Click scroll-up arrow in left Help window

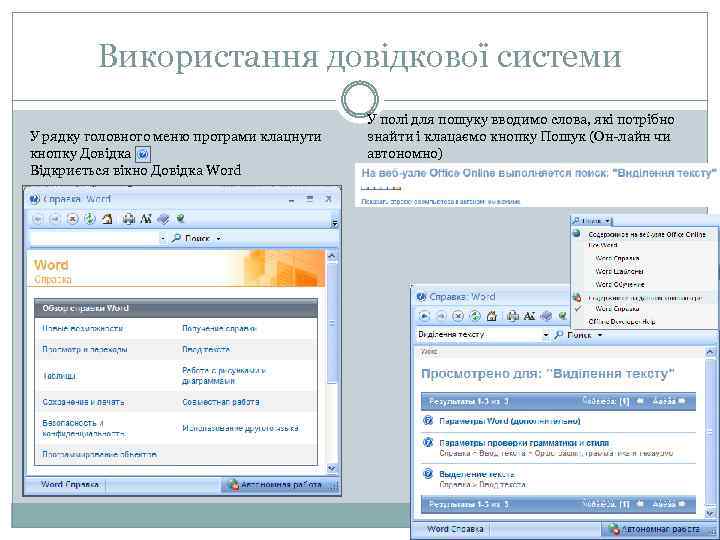click(332, 256)
